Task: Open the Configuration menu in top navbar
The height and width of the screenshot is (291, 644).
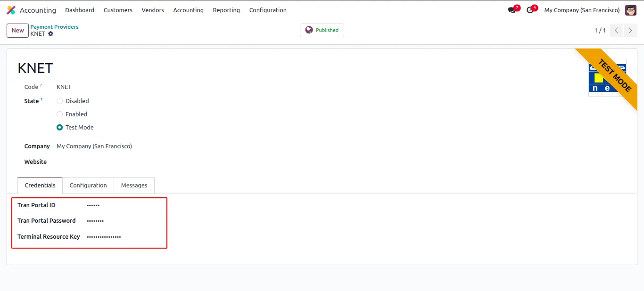Action: [x=268, y=10]
